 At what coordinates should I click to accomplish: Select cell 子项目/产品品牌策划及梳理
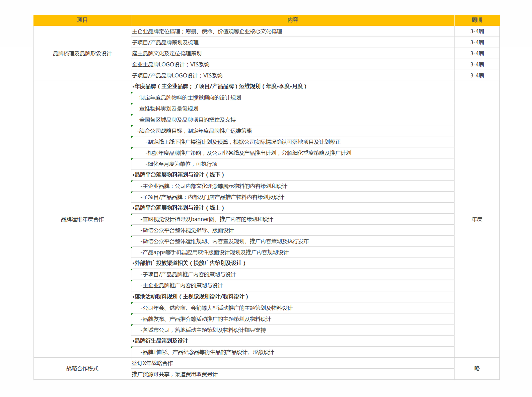pos(293,42)
